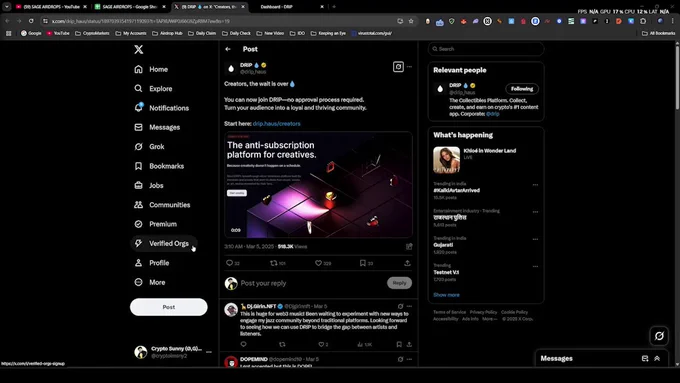Open the Terms of Service link
680x383 pixels.
click(449, 312)
